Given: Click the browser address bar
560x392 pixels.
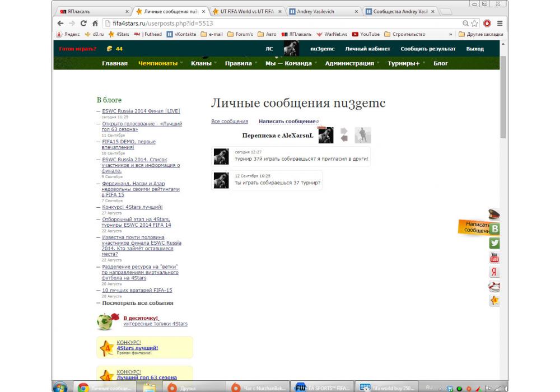Looking at the screenshot, I should click(280, 24).
